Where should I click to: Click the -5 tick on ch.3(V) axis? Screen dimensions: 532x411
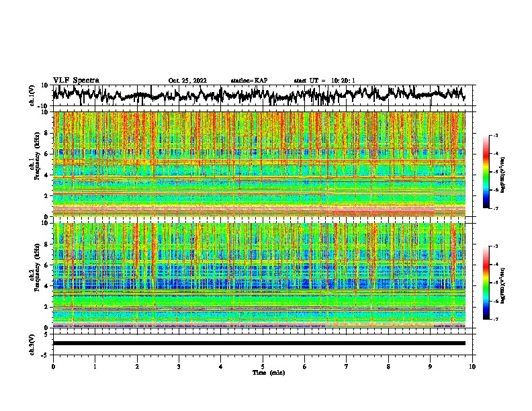[x=45, y=355]
